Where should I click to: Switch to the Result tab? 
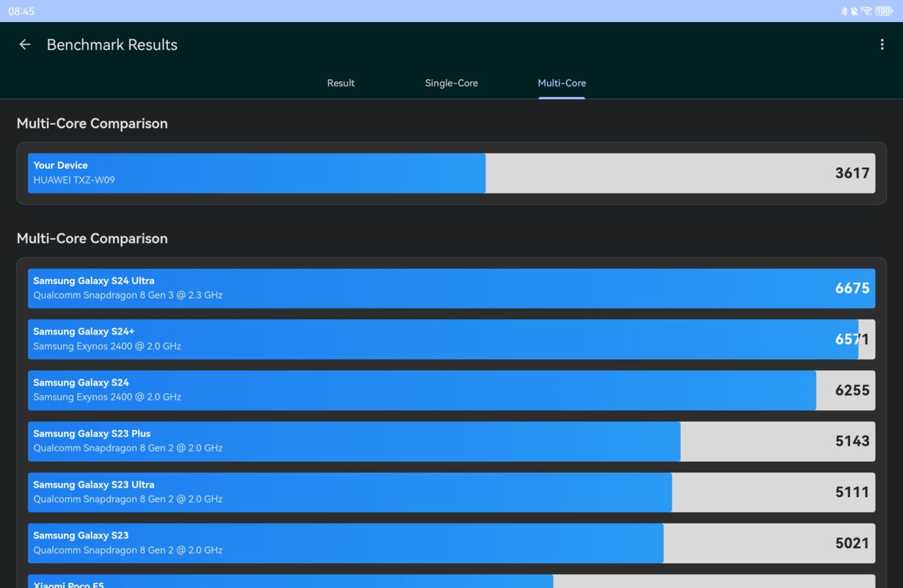(340, 83)
